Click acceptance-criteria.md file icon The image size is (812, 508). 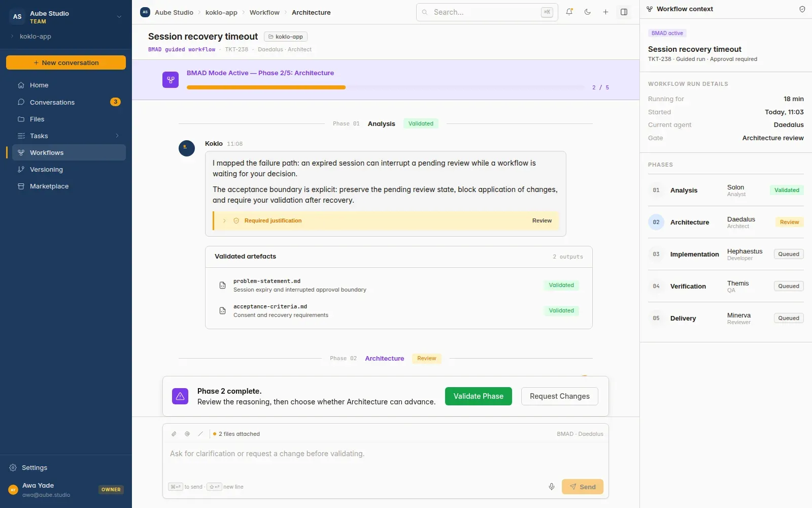[x=222, y=310]
